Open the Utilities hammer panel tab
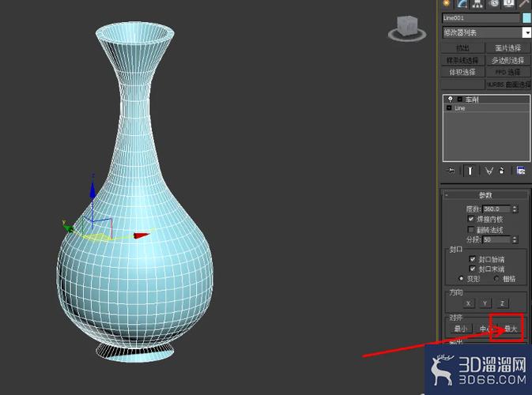The width and height of the screenshot is (532, 395). point(524,3)
